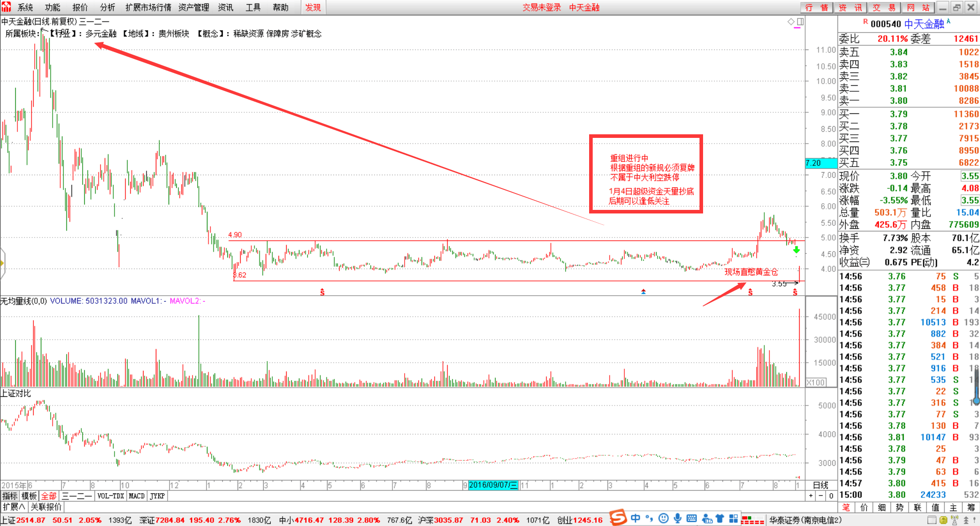The image size is (980, 526).
Task: Select the 筹 tab in quote panel
Action: [971, 507]
